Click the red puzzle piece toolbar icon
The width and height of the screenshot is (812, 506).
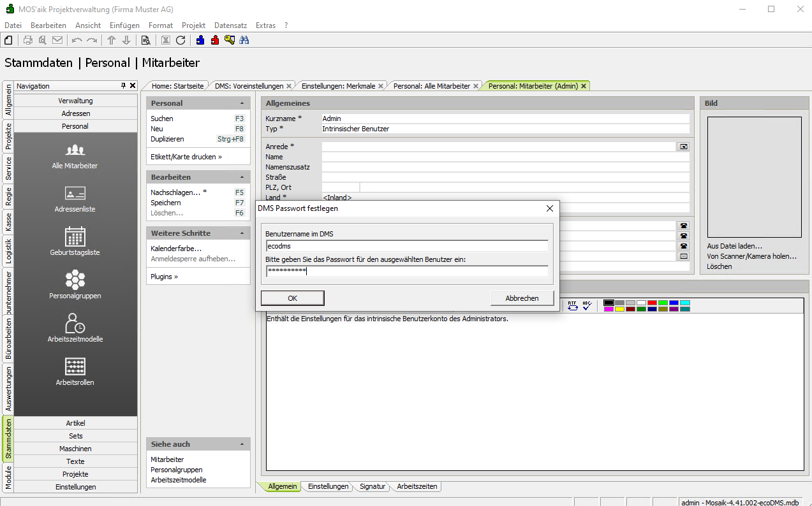tap(215, 40)
